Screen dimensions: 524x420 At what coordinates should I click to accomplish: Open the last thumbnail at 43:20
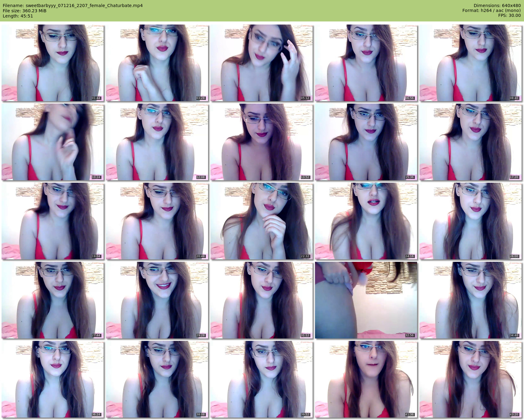[471, 379]
